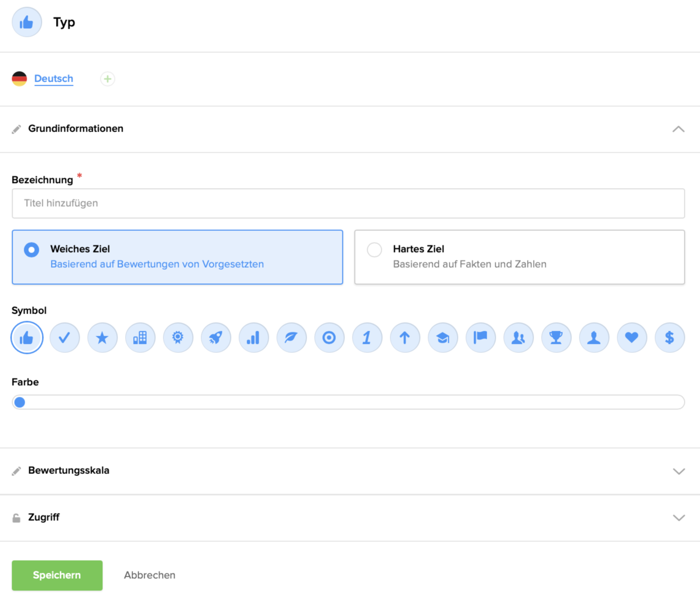Viewport: 700px width, 604px height.
Task: Select the rocket symbol icon
Action: tap(216, 337)
